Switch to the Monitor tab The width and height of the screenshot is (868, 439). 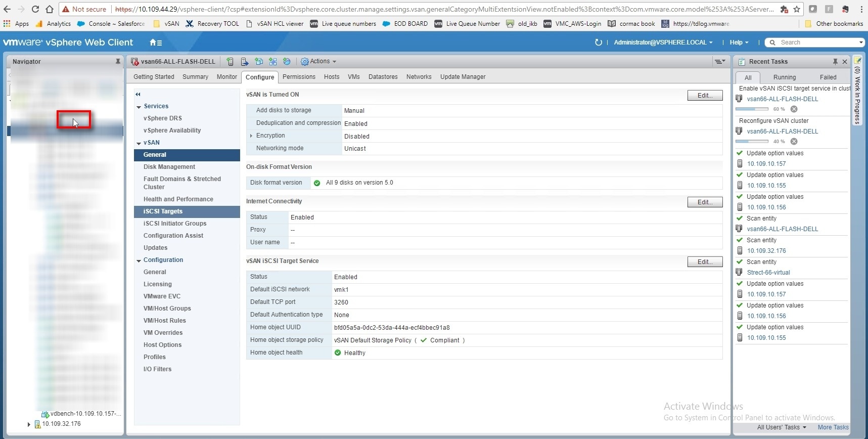[226, 77]
